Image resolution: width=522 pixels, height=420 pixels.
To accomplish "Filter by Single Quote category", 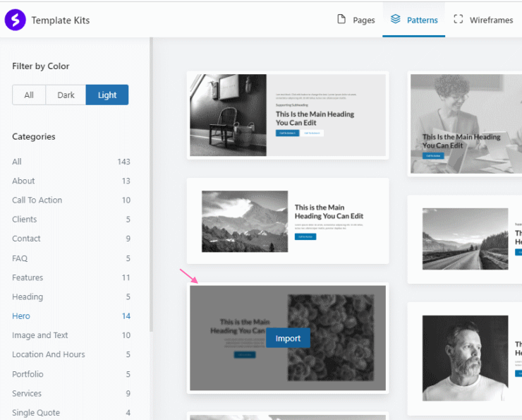I will tap(71, 413).
